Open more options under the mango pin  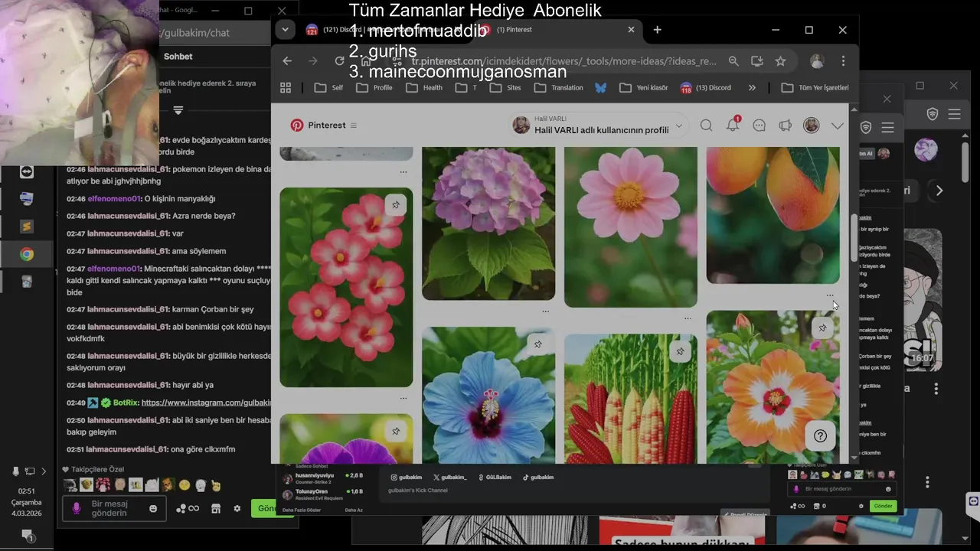tap(830, 295)
